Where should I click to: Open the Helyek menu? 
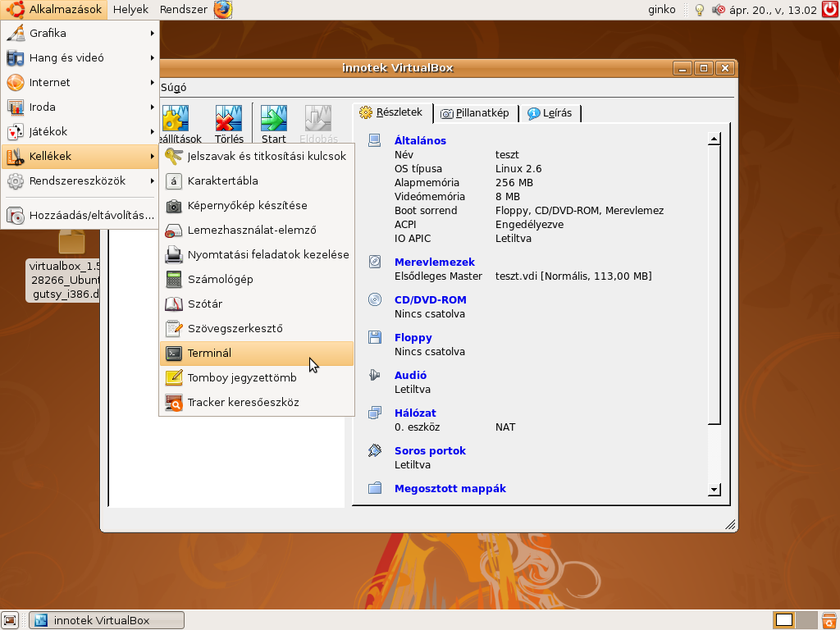(130, 10)
